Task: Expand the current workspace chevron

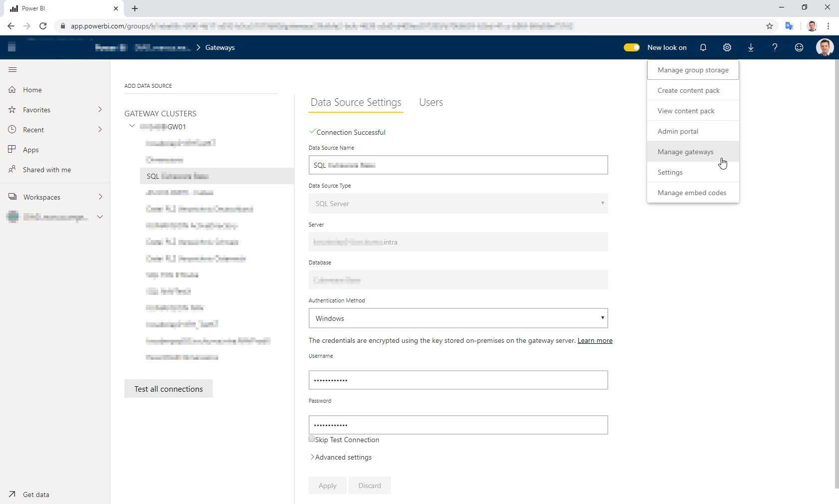Action: [x=100, y=217]
